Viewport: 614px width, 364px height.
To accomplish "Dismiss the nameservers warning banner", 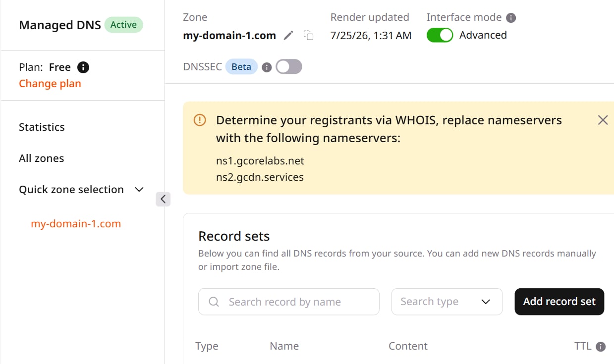I will [603, 120].
